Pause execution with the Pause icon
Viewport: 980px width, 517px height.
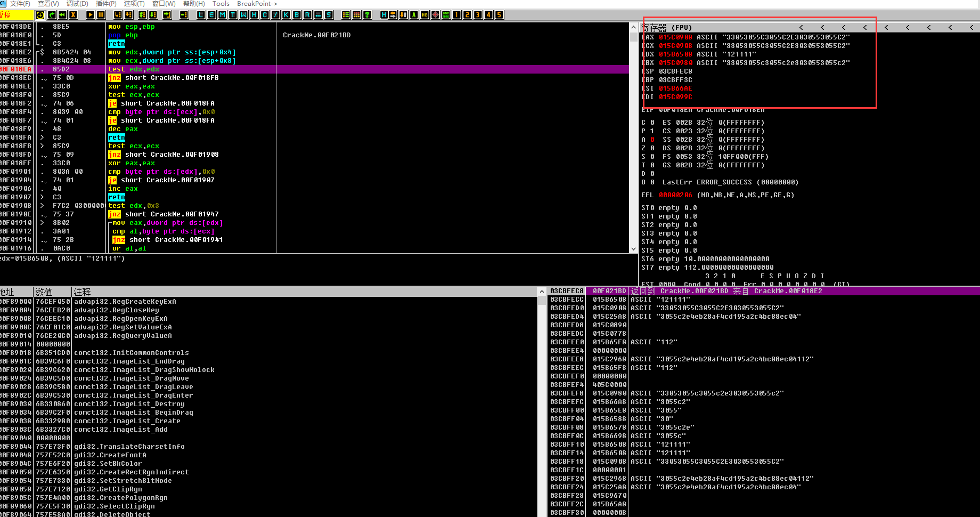(x=101, y=15)
